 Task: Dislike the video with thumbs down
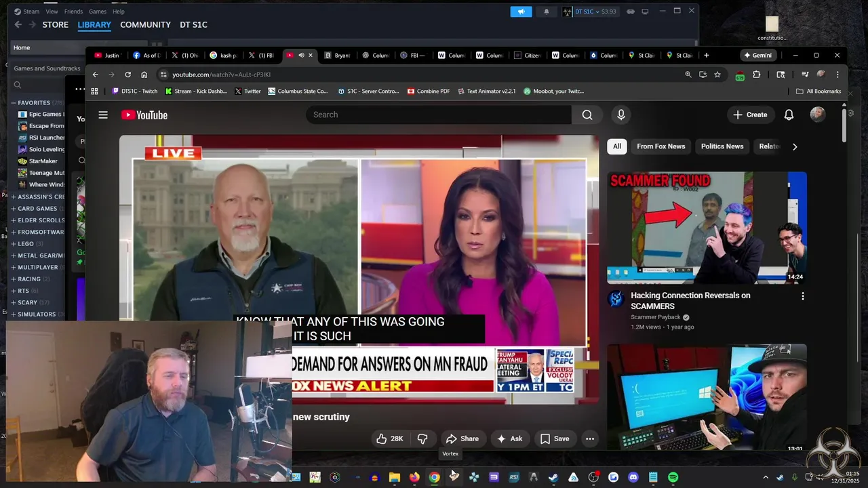click(x=422, y=439)
